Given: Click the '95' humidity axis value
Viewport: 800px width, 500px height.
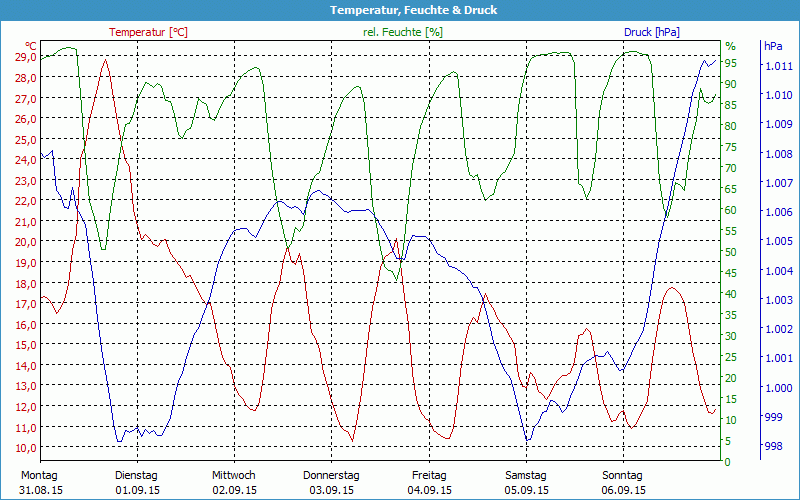Looking at the screenshot, I should coord(731,63).
